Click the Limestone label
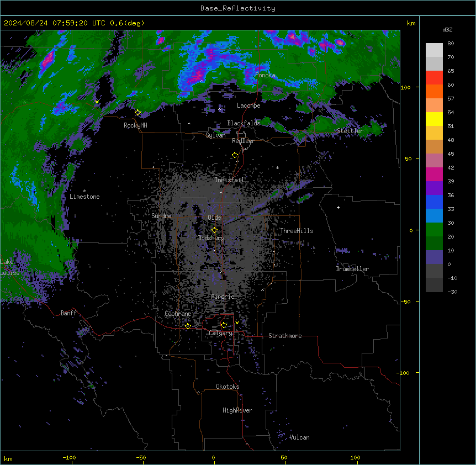 (84, 197)
